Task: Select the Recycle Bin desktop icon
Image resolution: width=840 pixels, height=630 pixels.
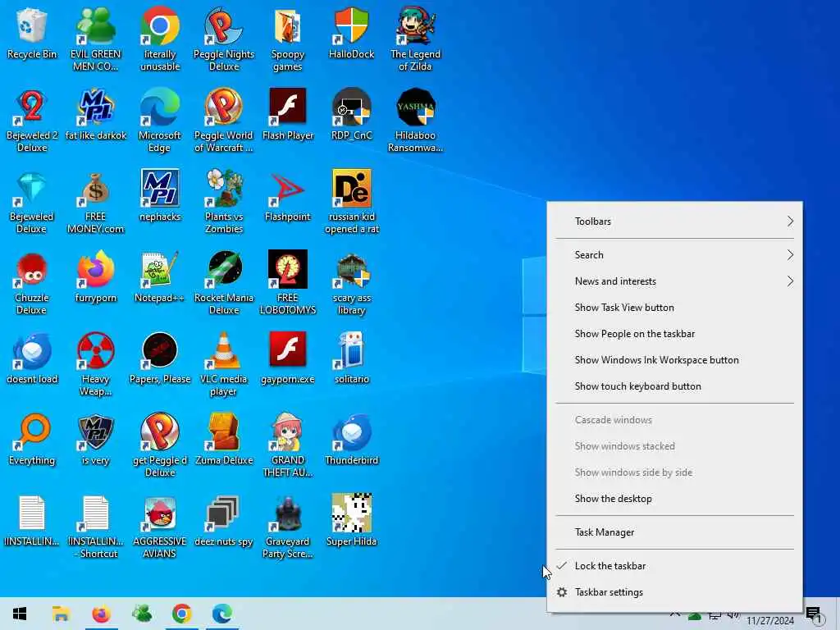Action: [x=32, y=34]
